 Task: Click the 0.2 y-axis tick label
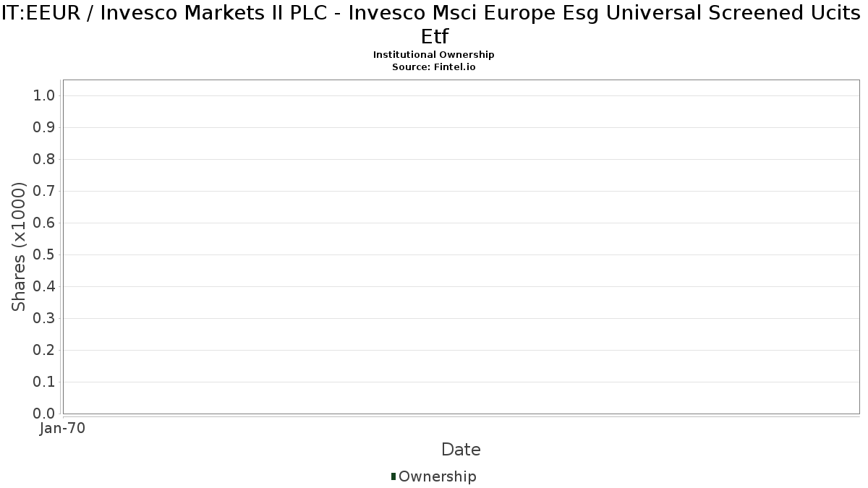[45, 351]
